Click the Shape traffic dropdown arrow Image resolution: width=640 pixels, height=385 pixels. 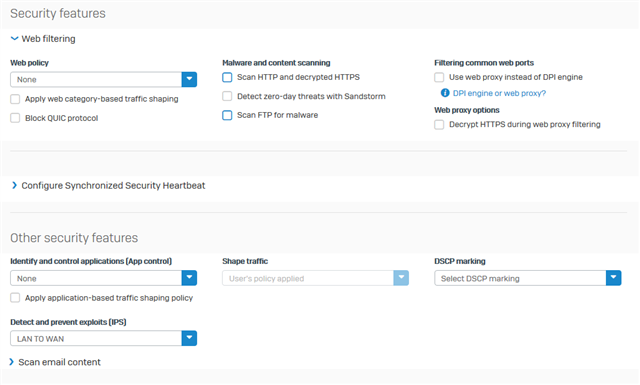[x=401, y=278]
